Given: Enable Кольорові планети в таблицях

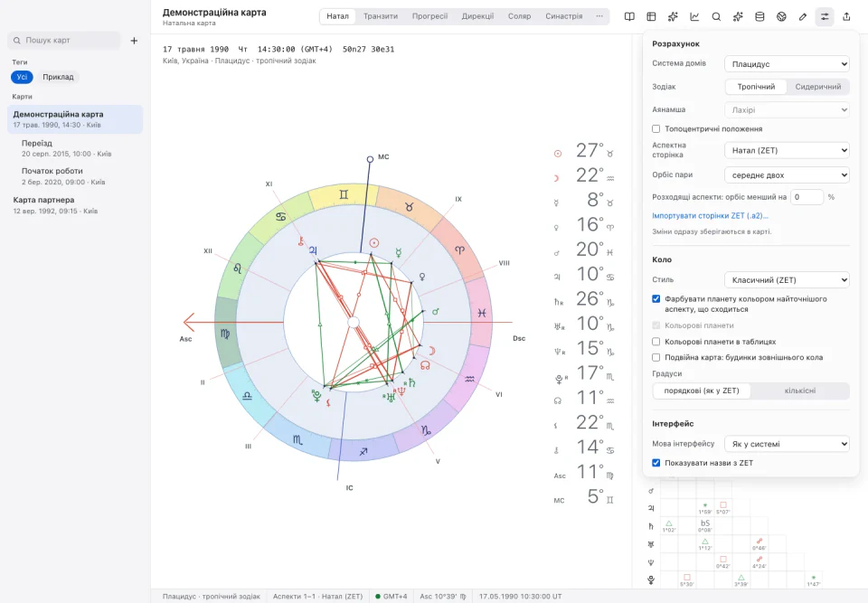Looking at the screenshot, I should click(x=656, y=342).
